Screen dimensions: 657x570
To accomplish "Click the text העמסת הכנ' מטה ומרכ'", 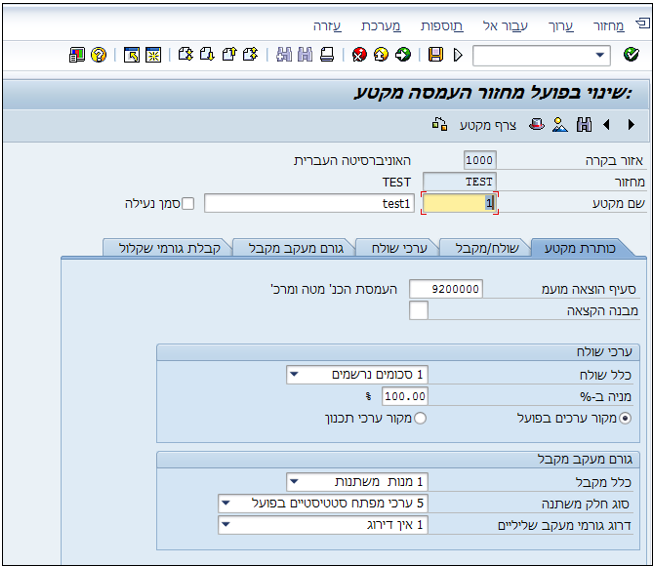I will tap(334, 289).
